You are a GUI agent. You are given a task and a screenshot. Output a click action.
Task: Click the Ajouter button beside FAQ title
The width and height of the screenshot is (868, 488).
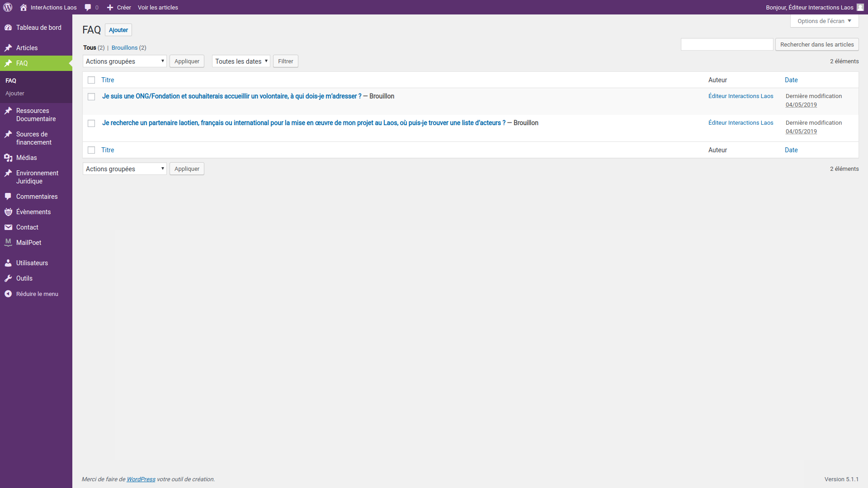point(118,30)
